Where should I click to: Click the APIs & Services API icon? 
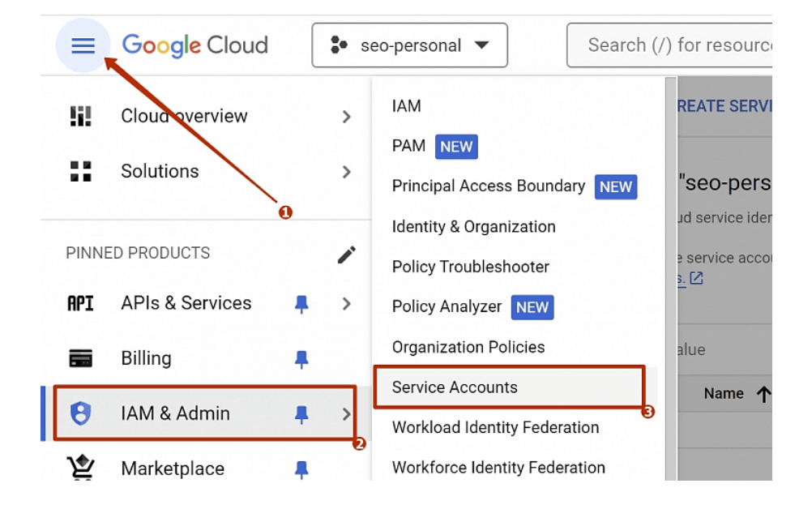pyautogui.click(x=80, y=303)
